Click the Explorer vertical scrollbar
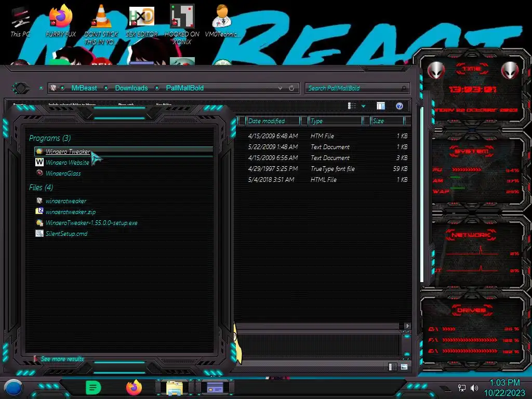 [422, 194]
